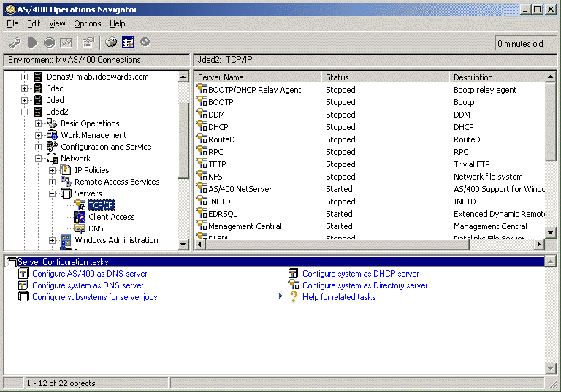
Task: Click the printer icon in the toolbar
Action: pyautogui.click(x=111, y=43)
